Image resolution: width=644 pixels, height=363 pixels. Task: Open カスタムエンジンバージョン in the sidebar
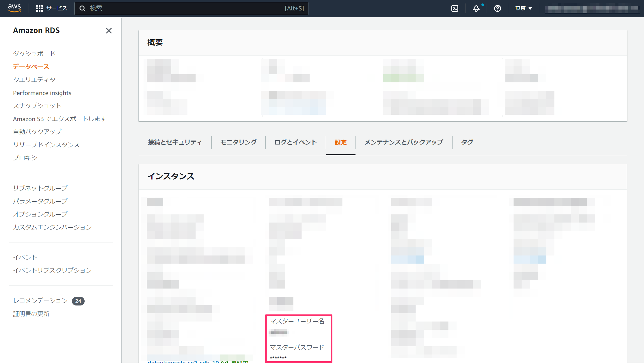[52, 227]
